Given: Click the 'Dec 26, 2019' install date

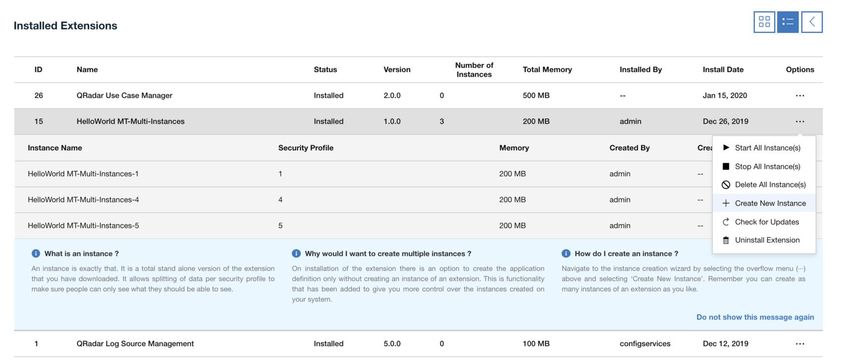Looking at the screenshot, I should pos(725,121).
